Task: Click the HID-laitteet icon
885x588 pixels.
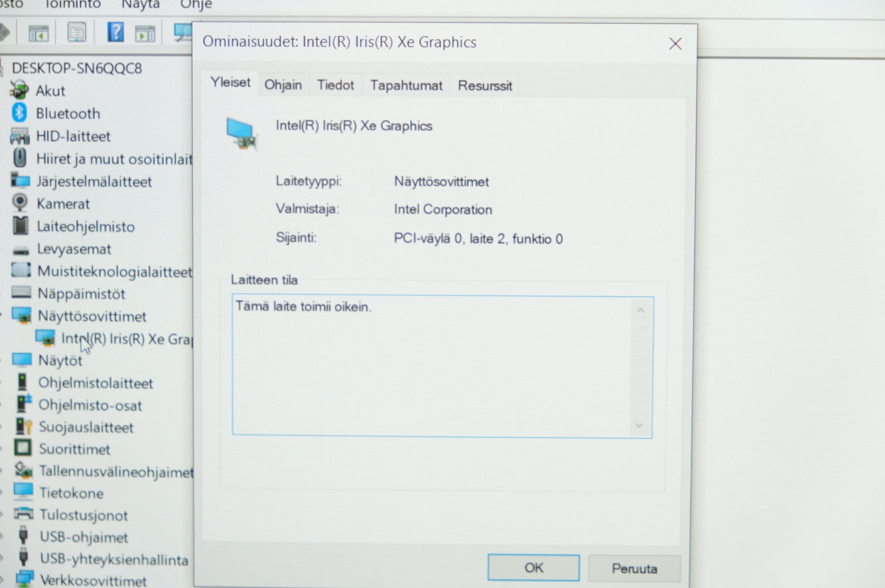Action: pyautogui.click(x=20, y=136)
